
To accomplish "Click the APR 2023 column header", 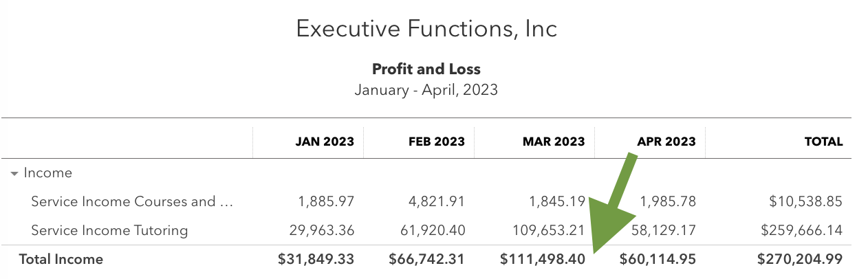I will pyautogui.click(x=666, y=142).
